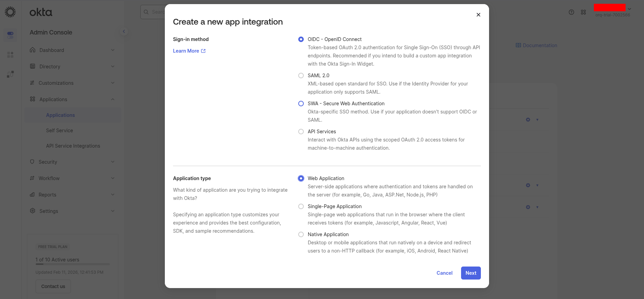Open the apps grid icon in top bar
The width and height of the screenshot is (644, 299).
tap(583, 12)
